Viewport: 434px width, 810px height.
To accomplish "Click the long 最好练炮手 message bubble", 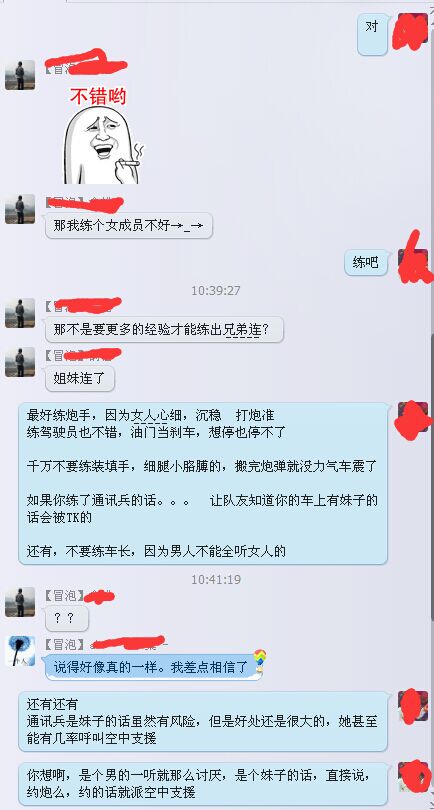I will pyautogui.click(x=203, y=484).
